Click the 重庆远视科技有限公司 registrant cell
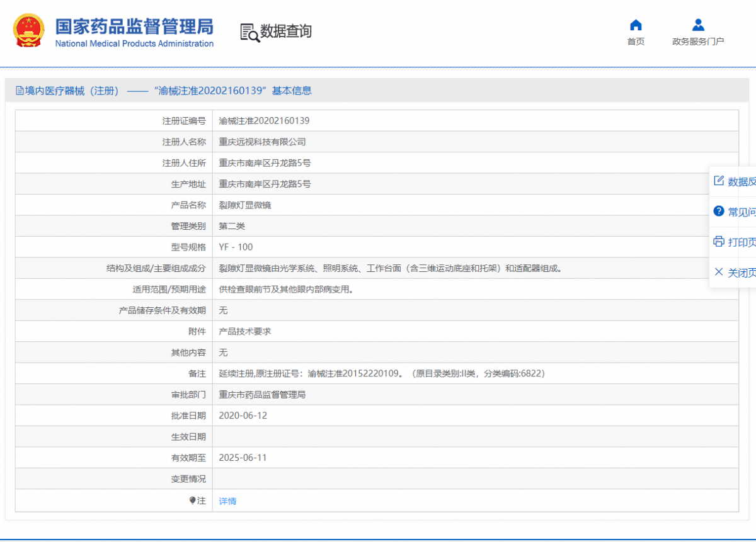Viewport: 756px width, 542px height. pyautogui.click(x=262, y=142)
